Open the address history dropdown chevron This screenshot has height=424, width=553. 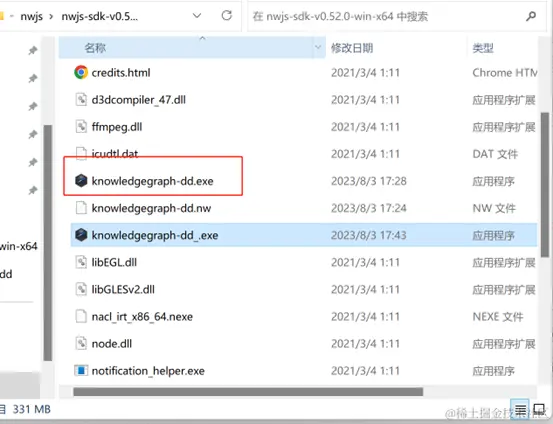pyautogui.click(x=197, y=16)
